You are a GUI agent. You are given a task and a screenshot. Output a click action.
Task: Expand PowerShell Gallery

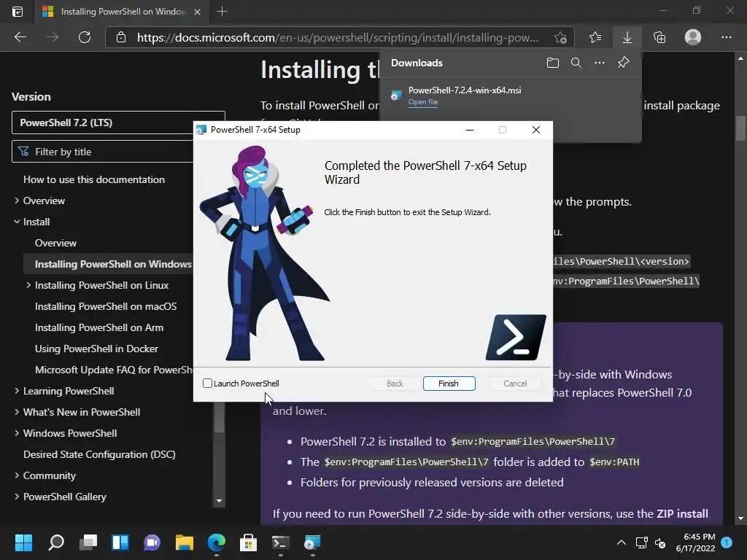(x=17, y=497)
